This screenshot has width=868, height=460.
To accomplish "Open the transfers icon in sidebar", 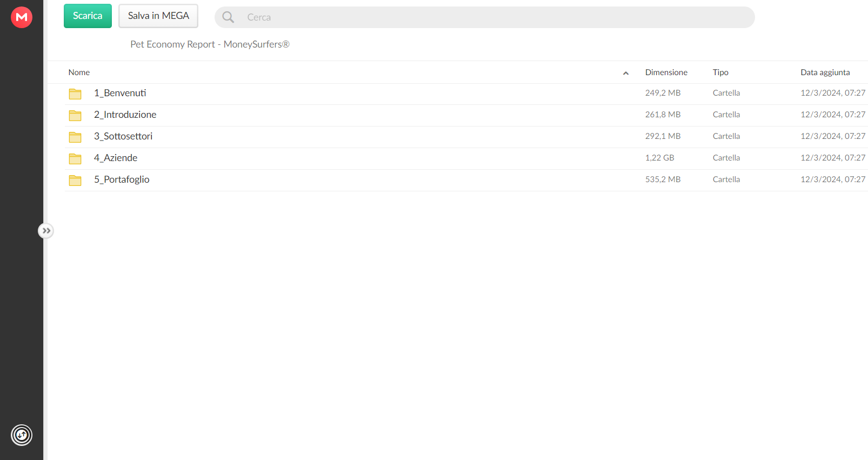I will click(22, 435).
